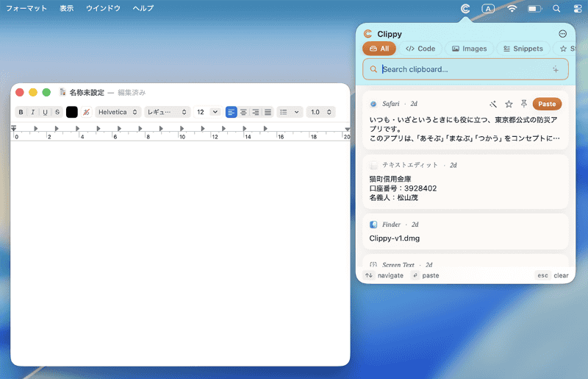Open Clippy's more options ellipsis menu
The image size is (588, 379).
tap(562, 34)
